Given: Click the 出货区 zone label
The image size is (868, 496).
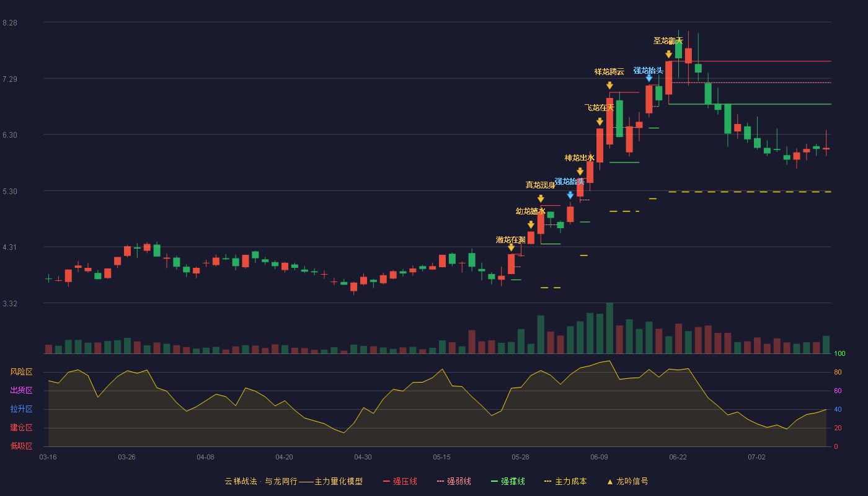Looking at the screenshot, I should pyautogui.click(x=22, y=391).
